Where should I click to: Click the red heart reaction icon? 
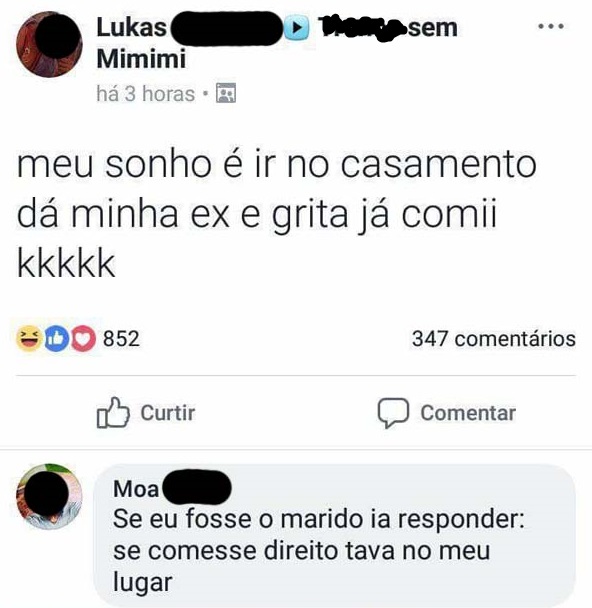(x=83, y=339)
